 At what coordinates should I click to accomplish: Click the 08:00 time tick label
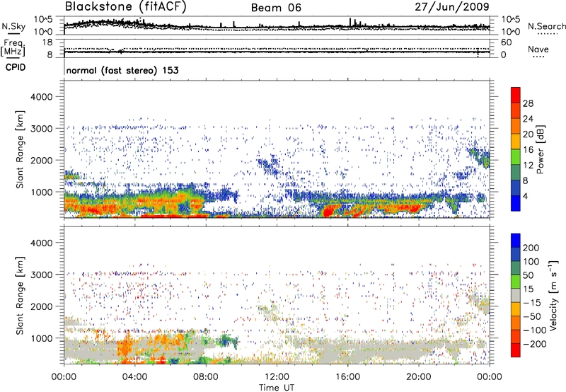tap(206, 377)
